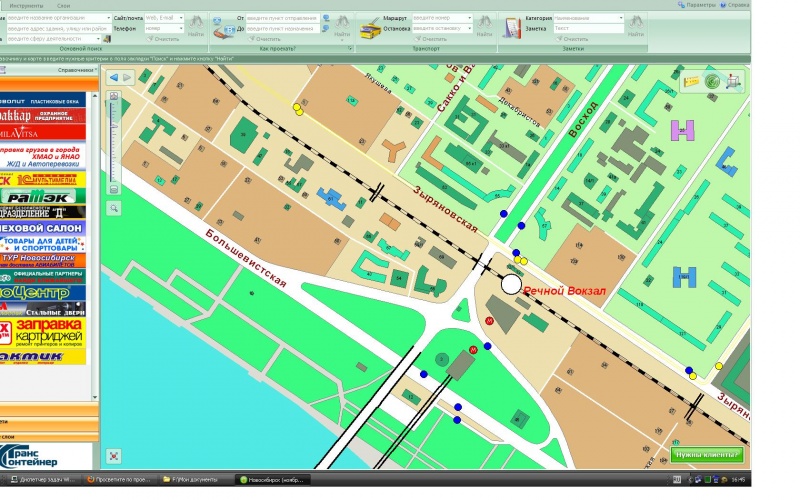Viewport: 800px width, 500px height.
Task: Click the map forward navigation arrow
Action: 127,77
